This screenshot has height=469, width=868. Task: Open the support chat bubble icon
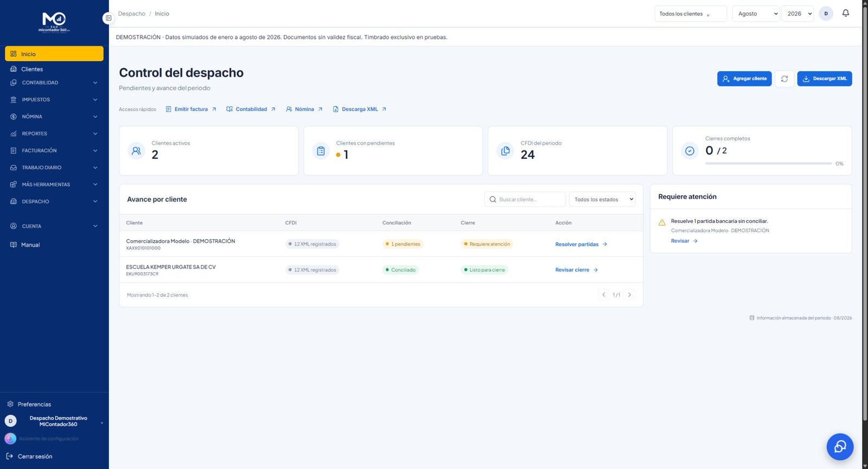[840, 446]
